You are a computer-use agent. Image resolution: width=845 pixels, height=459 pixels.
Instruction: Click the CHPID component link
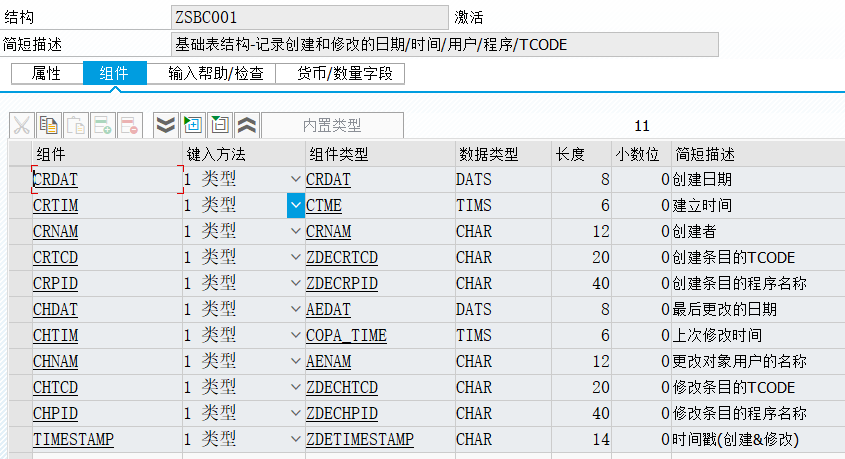point(56,413)
